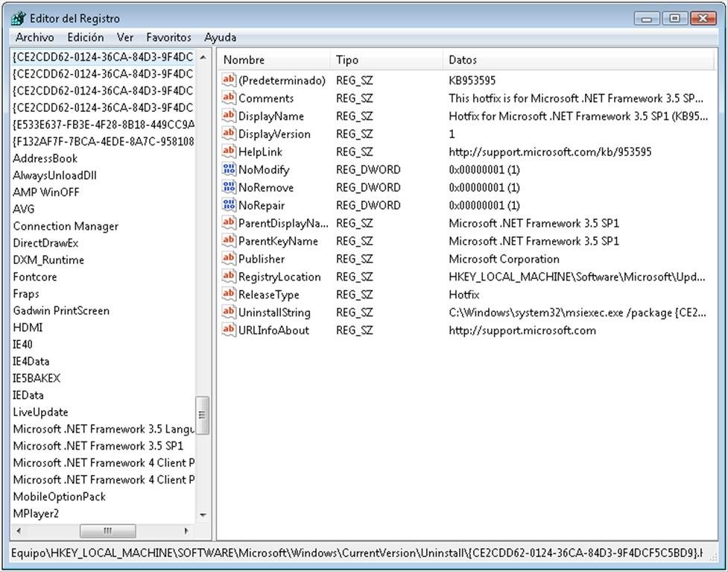Select the DXM_Runtime registry key
Image resolution: width=728 pixels, height=572 pixels.
[48, 260]
